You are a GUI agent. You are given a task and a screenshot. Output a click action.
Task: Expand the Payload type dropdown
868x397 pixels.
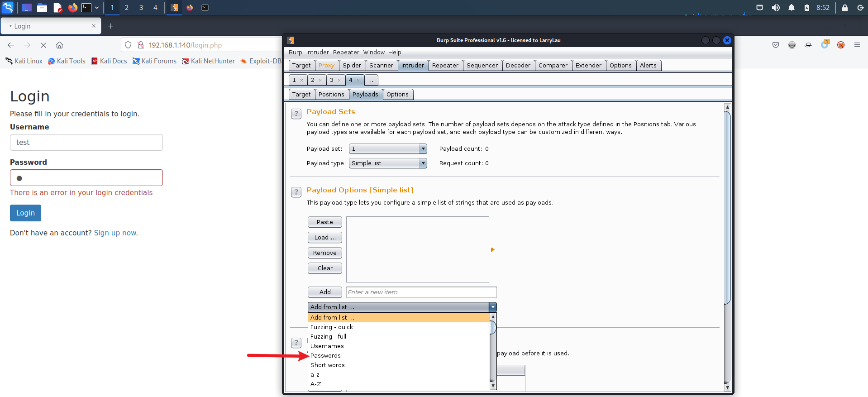[x=388, y=163]
